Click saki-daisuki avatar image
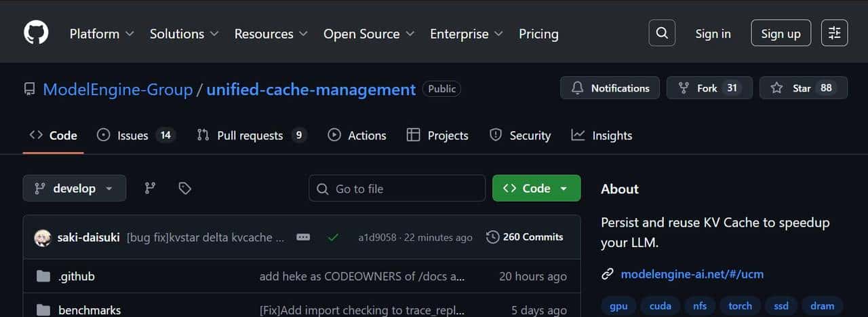The image size is (868, 317). click(43, 238)
